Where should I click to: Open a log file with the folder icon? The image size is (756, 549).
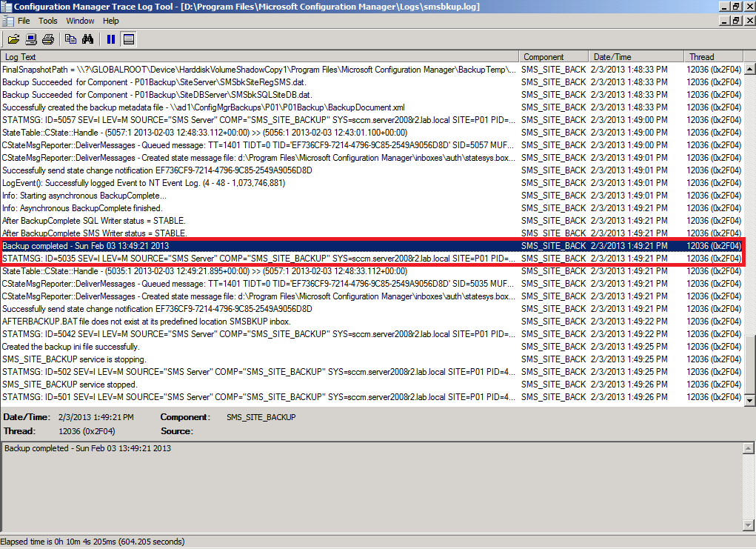click(13, 39)
